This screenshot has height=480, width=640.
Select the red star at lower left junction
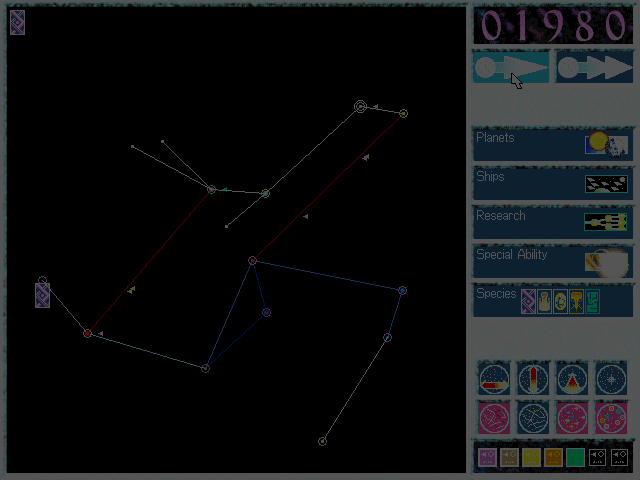(87, 333)
